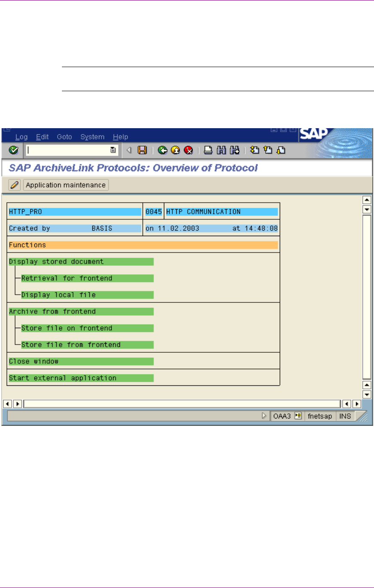The height and width of the screenshot is (588, 374).
Task: Click the right-side horizontal scroll left arrow
Action: [x=346, y=404]
